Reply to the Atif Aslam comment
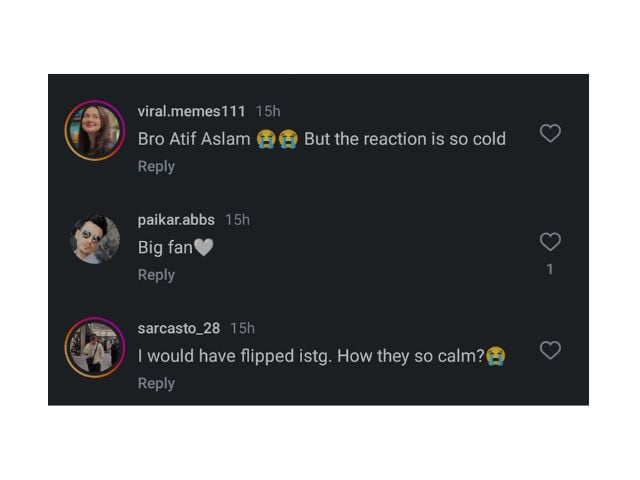 click(x=156, y=166)
